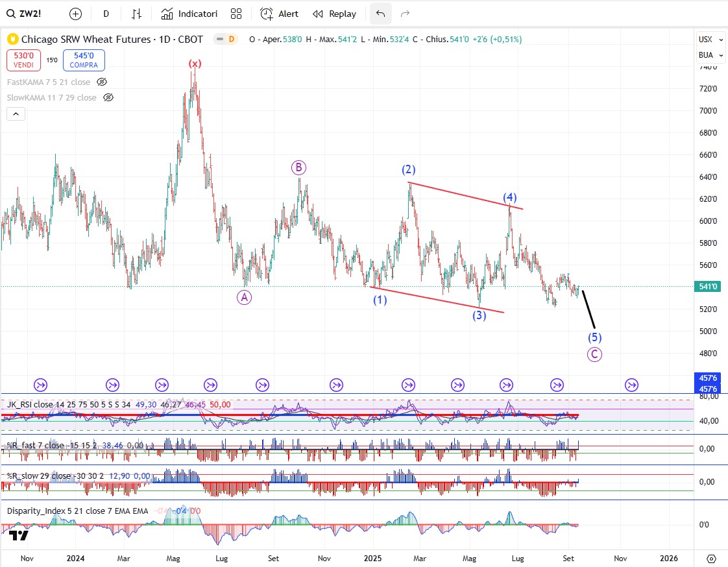Viewport: 728px width, 567px height.
Task: Click the COMPRA buy button
Action: [84, 60]
